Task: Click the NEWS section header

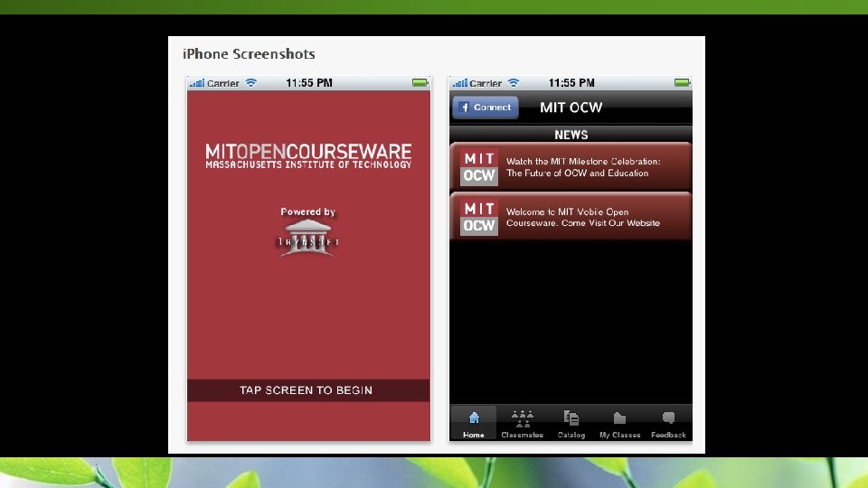Action: click(x=571, y=135)
